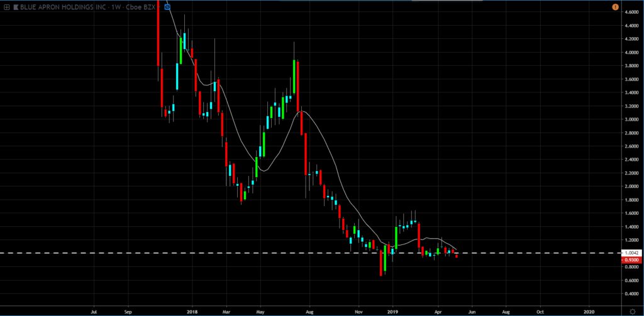Click the blue indicator badge beside Cboe BZX
This screenshot has height=316, width=644.
click(x=167, y=7)
